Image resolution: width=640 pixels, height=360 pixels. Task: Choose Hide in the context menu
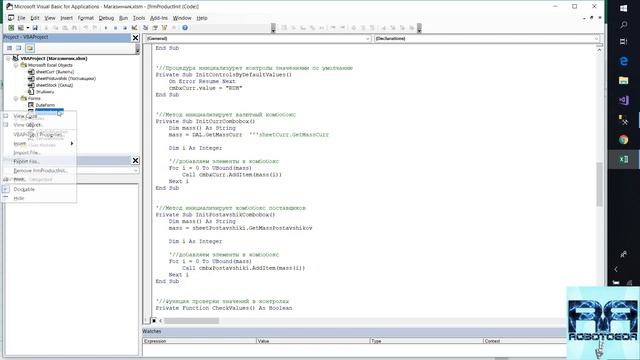(x=39, y=198)
